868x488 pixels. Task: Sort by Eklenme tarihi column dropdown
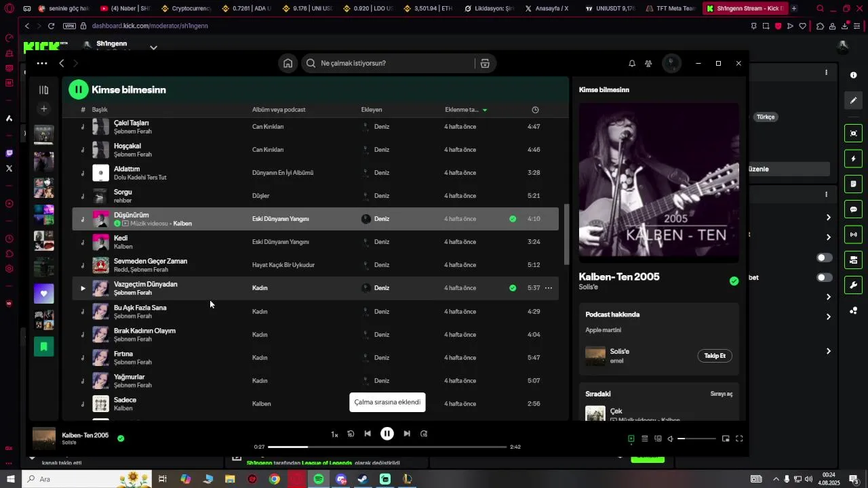tap(466, 110)
